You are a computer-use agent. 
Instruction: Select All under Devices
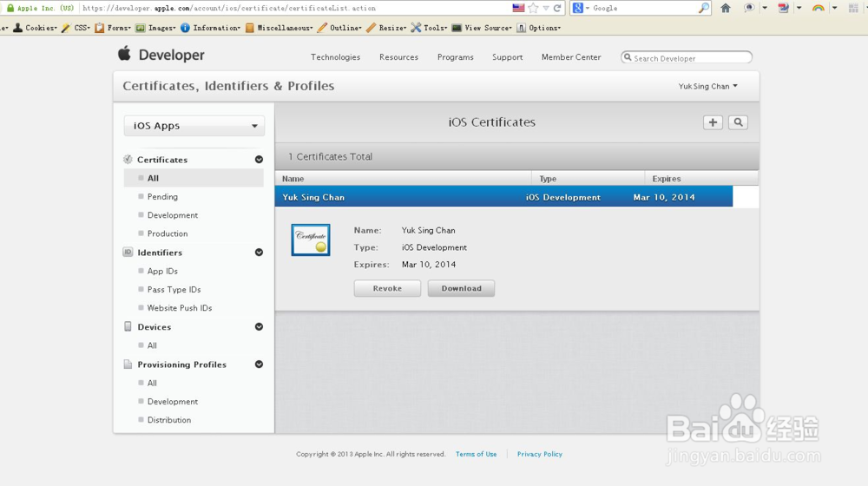click(x=152, y=345)
